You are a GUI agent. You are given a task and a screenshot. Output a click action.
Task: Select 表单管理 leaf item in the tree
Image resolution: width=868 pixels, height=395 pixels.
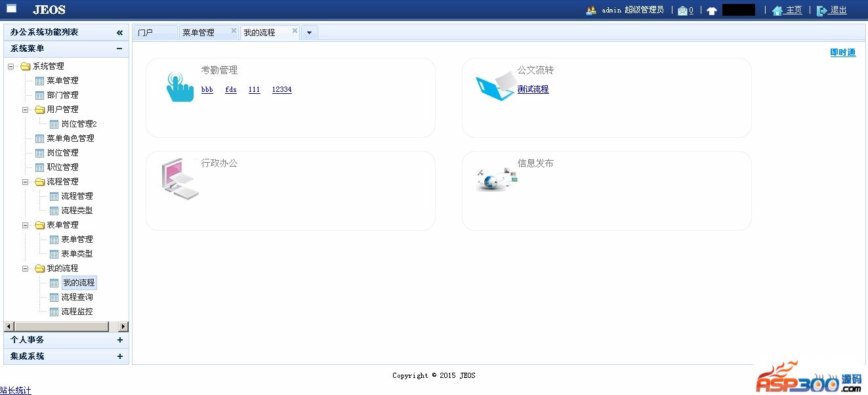click(x=77, y=239)
